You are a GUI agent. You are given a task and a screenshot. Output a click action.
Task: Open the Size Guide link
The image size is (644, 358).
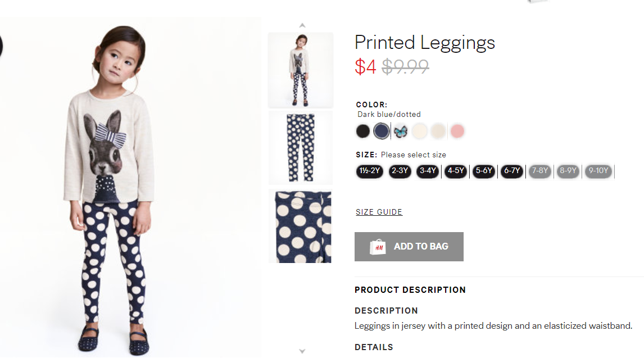point(379,212)
